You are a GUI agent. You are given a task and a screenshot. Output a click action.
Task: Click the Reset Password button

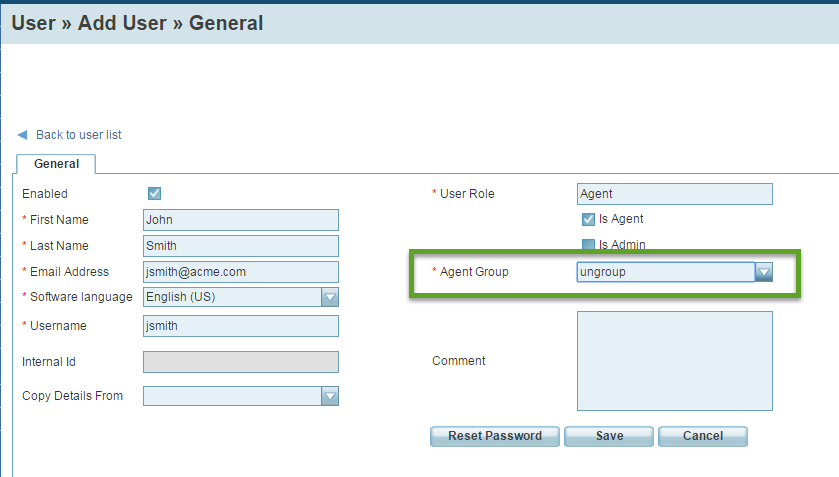(495, 436)
